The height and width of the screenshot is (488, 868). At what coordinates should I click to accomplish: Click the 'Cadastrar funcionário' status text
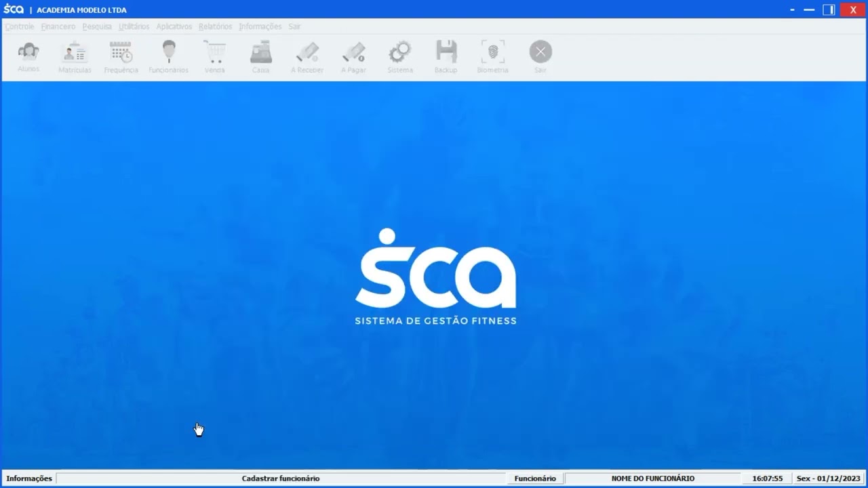[x=281, y=479]
